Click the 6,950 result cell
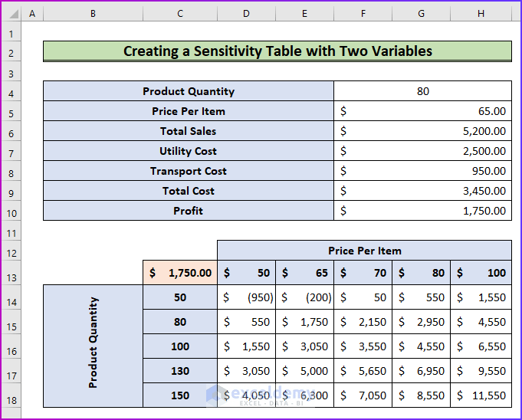Image resolution: width=522 pixels, height=420 pixels. pos(421,371)
